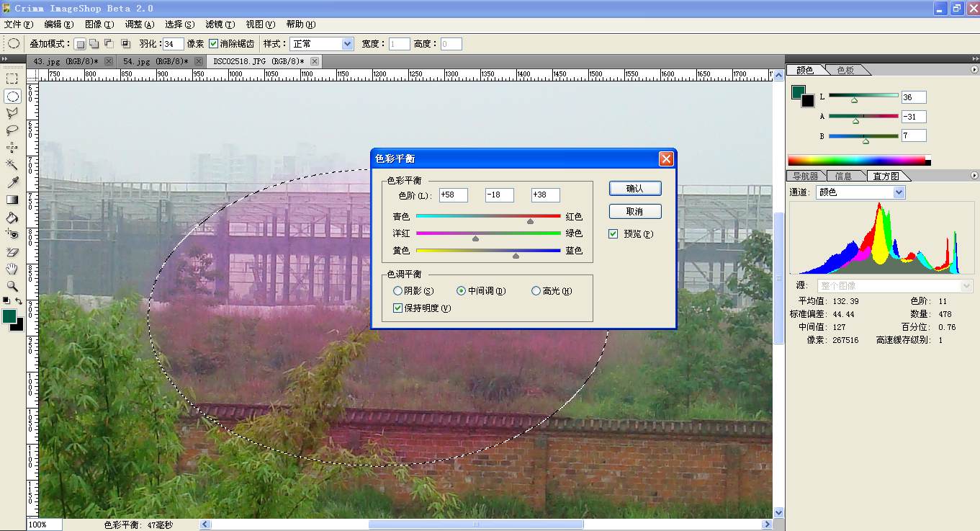Open the 视图 menu
The image size is (980, 531).
pos(260,24)
